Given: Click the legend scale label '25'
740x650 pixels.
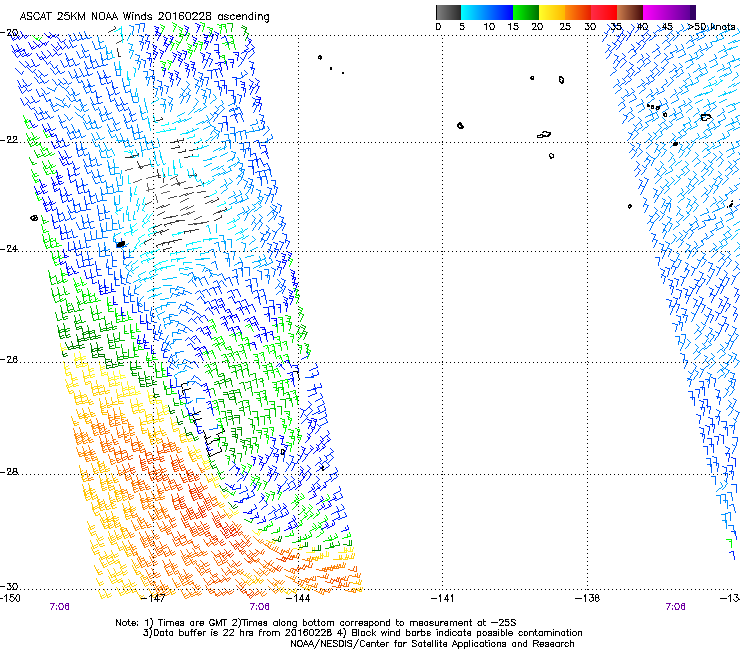Looking at the screenshot, I should (565, 27).
